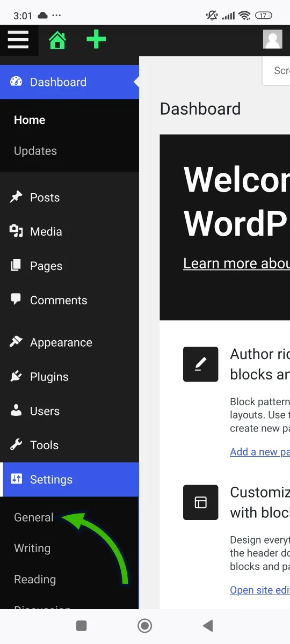Click the Dashboard gauge icon
The height and width of the screenshot is (644, 290).
pyautogui.click(x=16, y=82)
